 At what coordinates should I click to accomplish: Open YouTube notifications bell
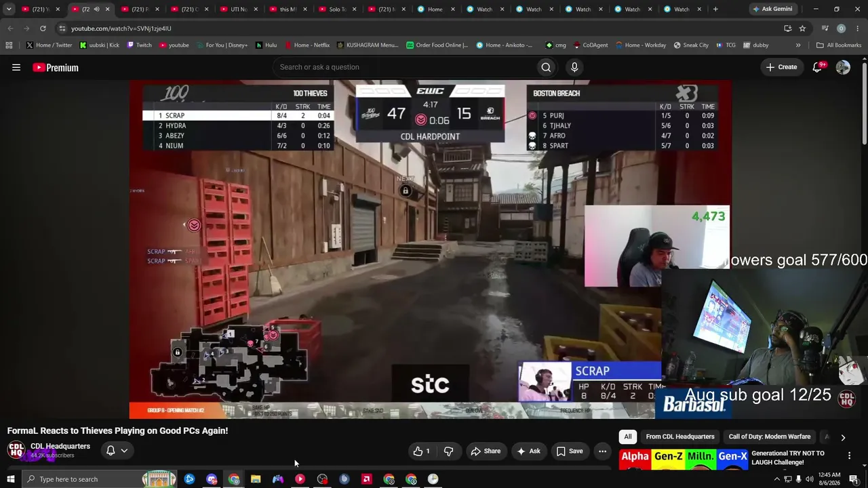818,67
